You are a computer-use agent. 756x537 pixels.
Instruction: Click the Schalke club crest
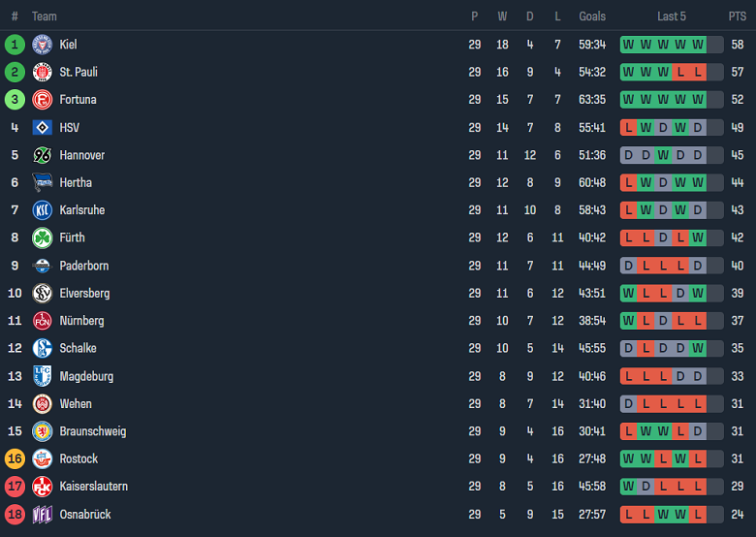click(x=42, y=348)
